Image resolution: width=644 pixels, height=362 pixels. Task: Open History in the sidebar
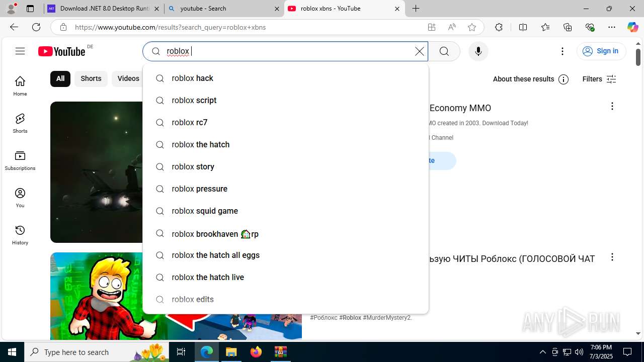point(20,235)
